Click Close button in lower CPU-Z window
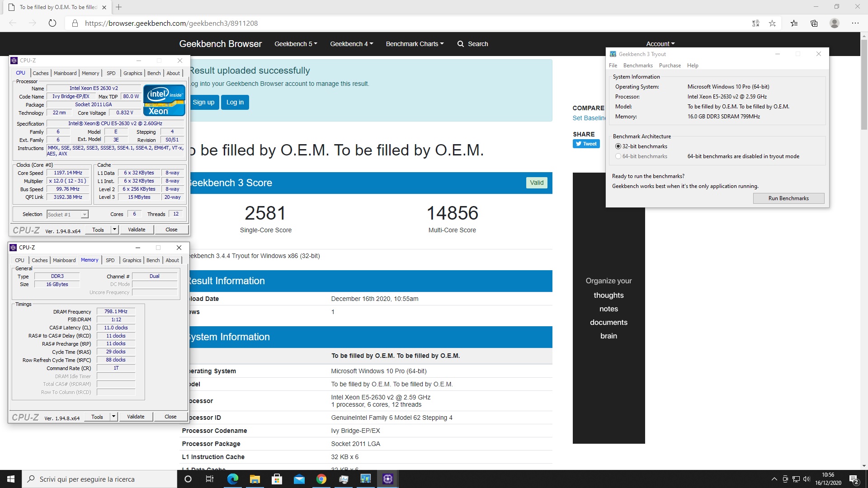The height and width of the screenshot is (488, 868). (170, 417)
